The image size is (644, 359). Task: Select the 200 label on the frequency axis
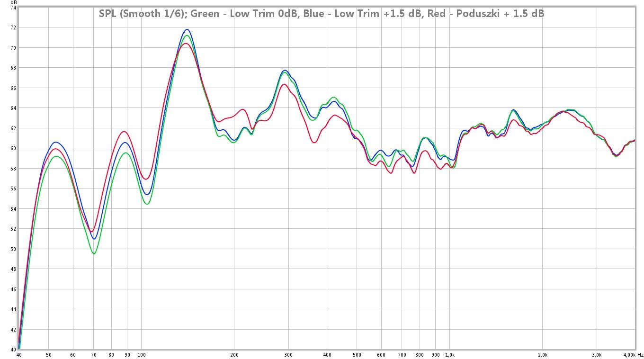234,355
